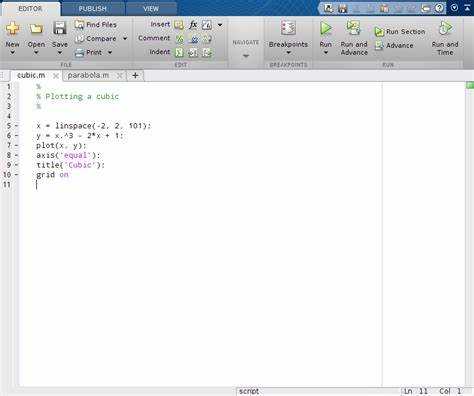Image resolution: width=474 pixels, height=396 pixels.
Task: Open quick access toolbar options dropdown
Action: click(x=454, y=8)
